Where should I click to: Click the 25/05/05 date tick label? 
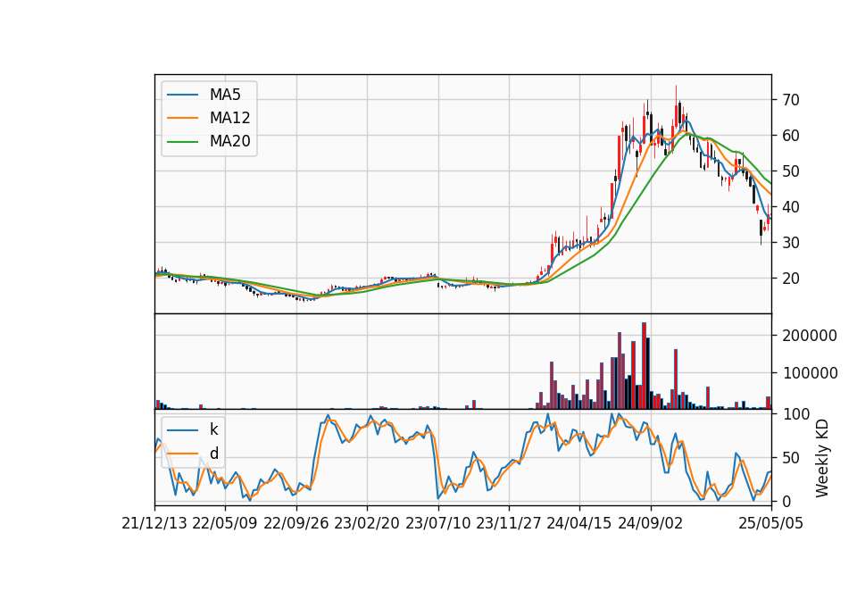(771, 523)
